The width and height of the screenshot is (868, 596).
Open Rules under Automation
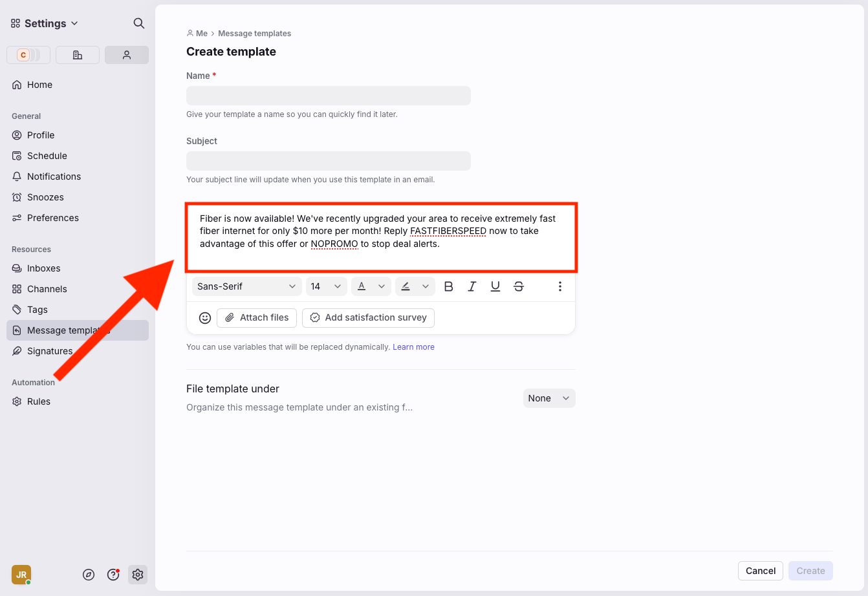pyautogui.click(x=39, y=401)
